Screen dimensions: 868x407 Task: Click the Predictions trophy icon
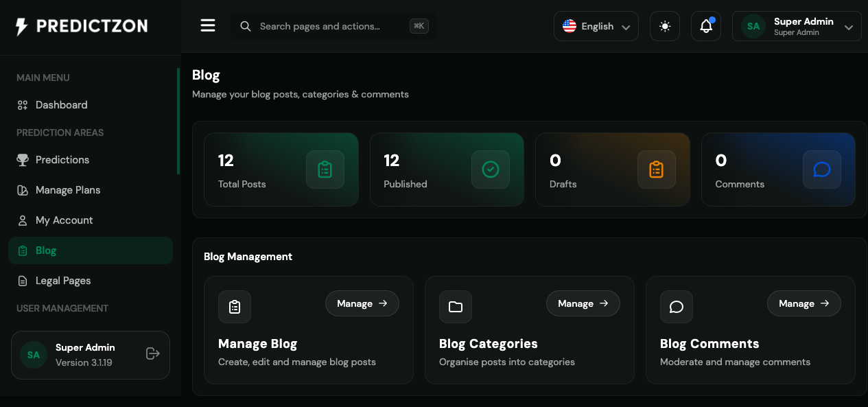tap(23, 160)
